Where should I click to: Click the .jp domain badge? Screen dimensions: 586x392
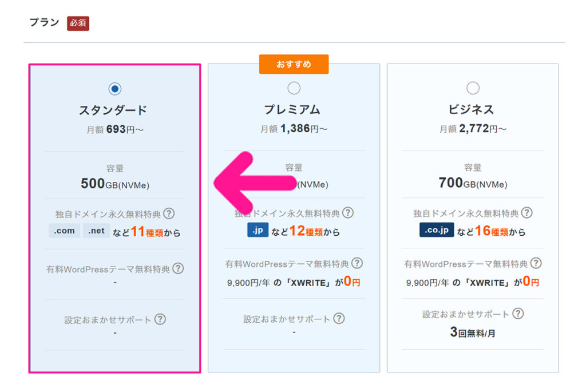pyautogui.click(x=258, y=231)
